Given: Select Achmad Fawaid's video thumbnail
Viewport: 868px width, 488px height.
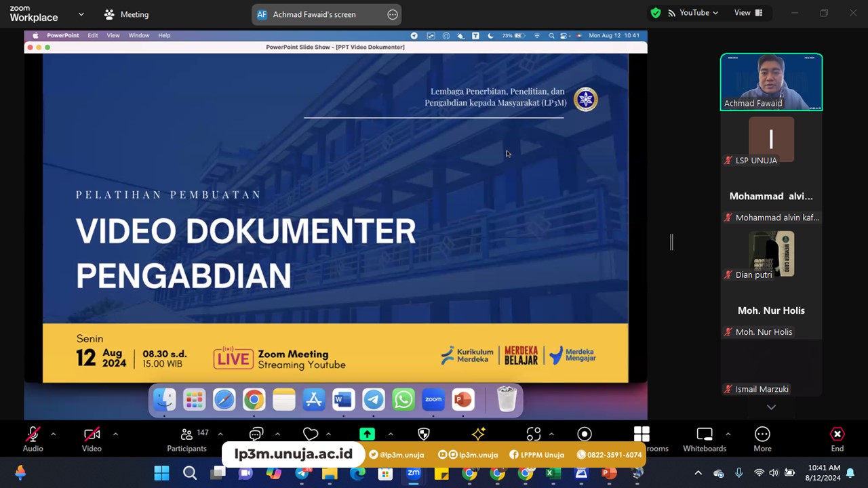Looking at the screenshot, I should tap(771, 81).
